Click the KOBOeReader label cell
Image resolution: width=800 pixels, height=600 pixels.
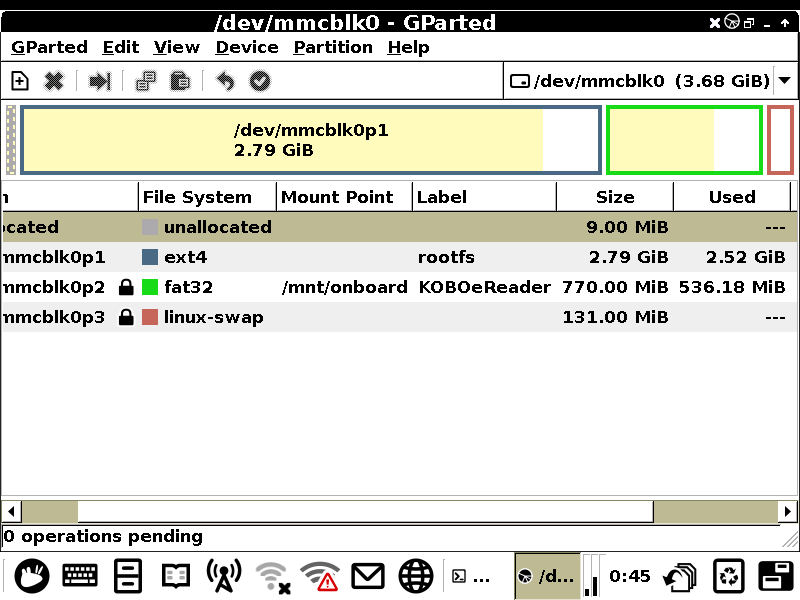click(484, 287)
